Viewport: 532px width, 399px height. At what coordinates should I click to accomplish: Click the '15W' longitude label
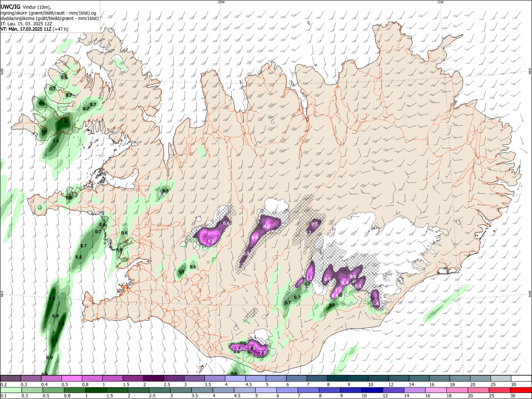pos(440,2)
